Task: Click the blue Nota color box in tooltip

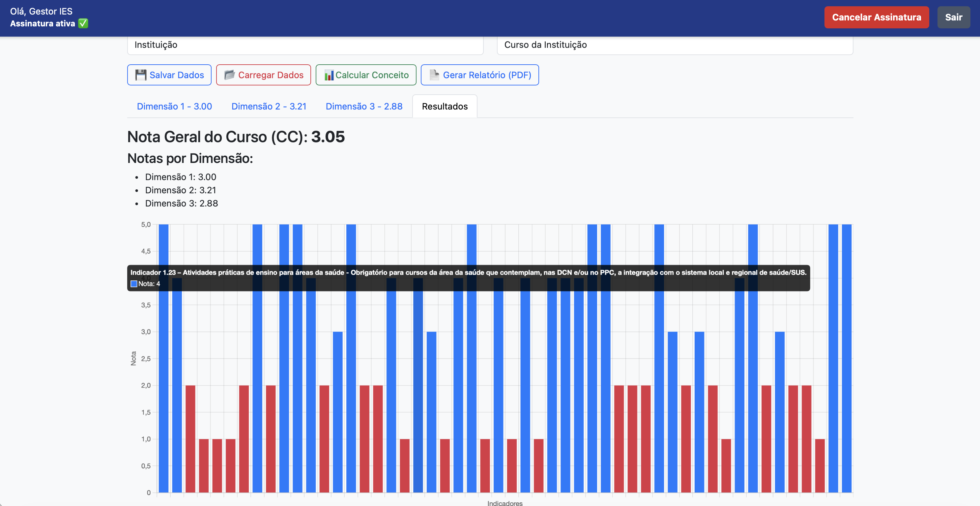Action: tap(134, 284)
